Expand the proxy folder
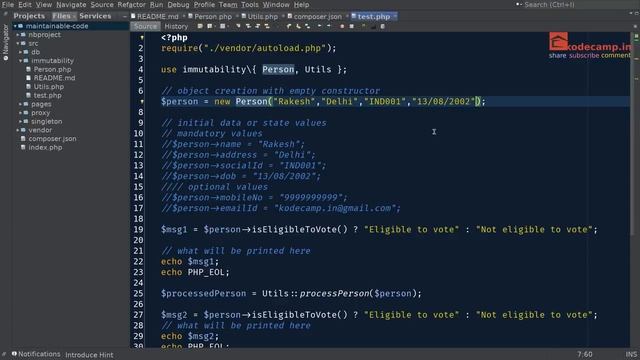 coord(20,113)
